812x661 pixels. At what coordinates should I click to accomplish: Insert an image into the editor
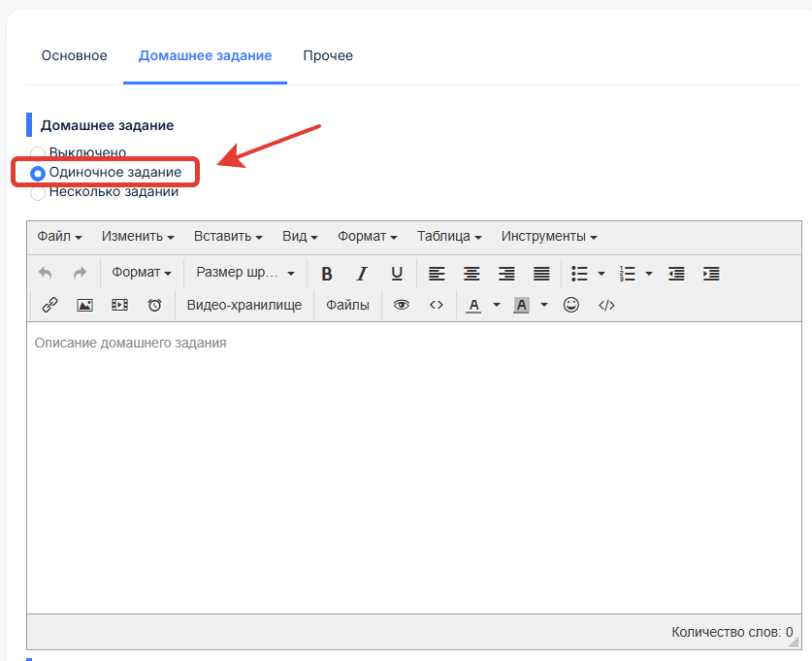click(85, 305)
